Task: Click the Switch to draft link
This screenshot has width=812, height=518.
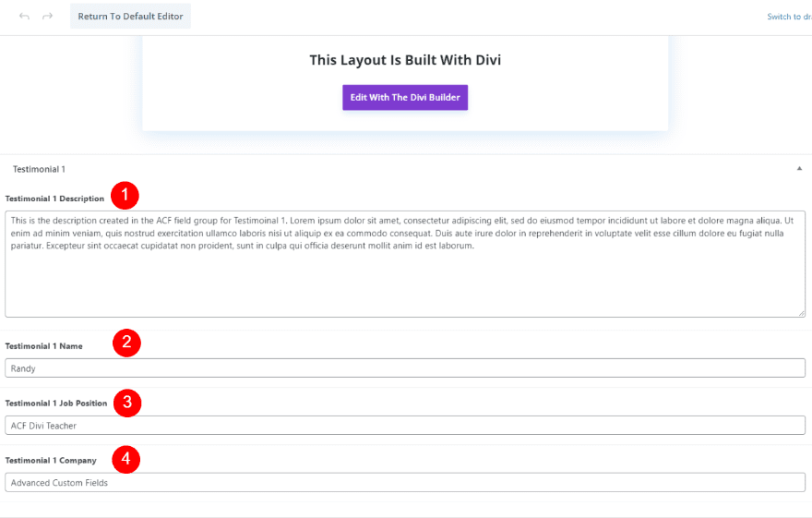Action: [789, 17]
